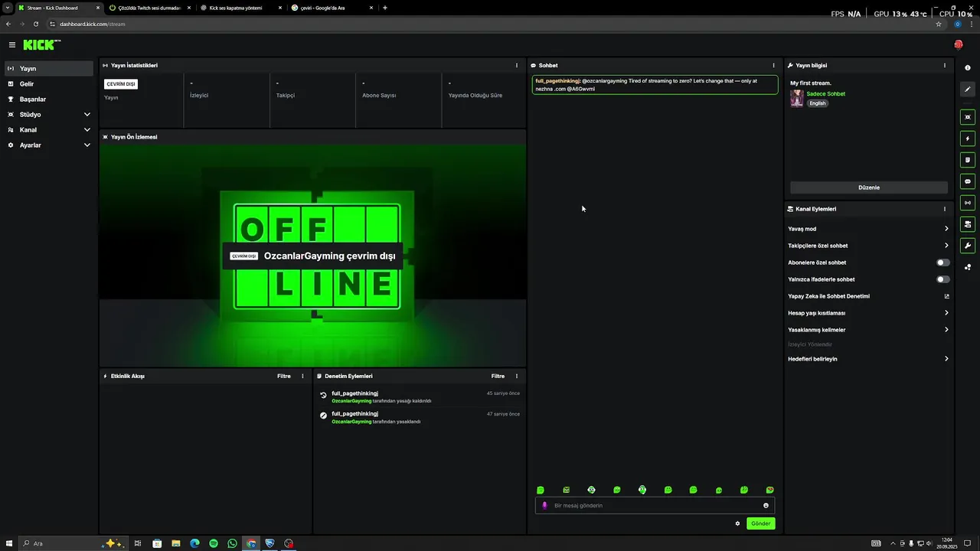This screenshot has height=551, width=980.
Task: Click the banned icon beside the second full_pagethinkingj entry
Action: point(323,416)
